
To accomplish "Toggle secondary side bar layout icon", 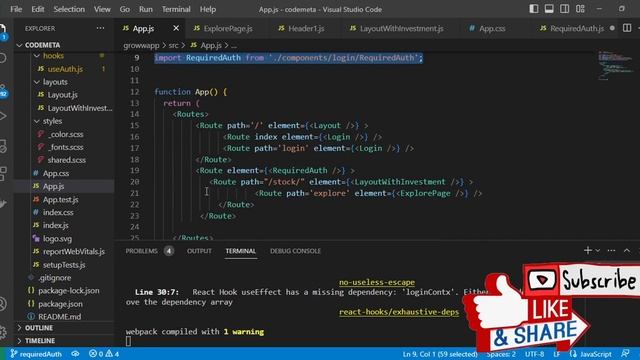I will point(564,9).
